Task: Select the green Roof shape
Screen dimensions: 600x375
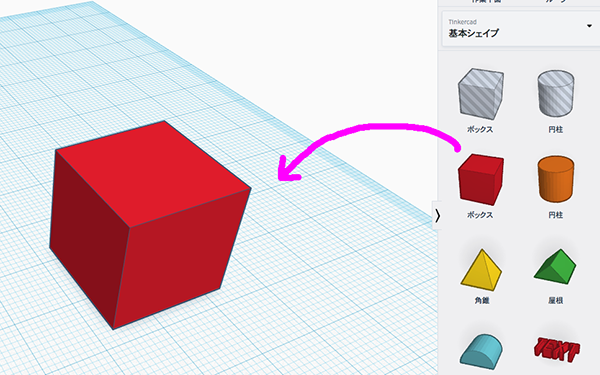Action: (555, 266)
